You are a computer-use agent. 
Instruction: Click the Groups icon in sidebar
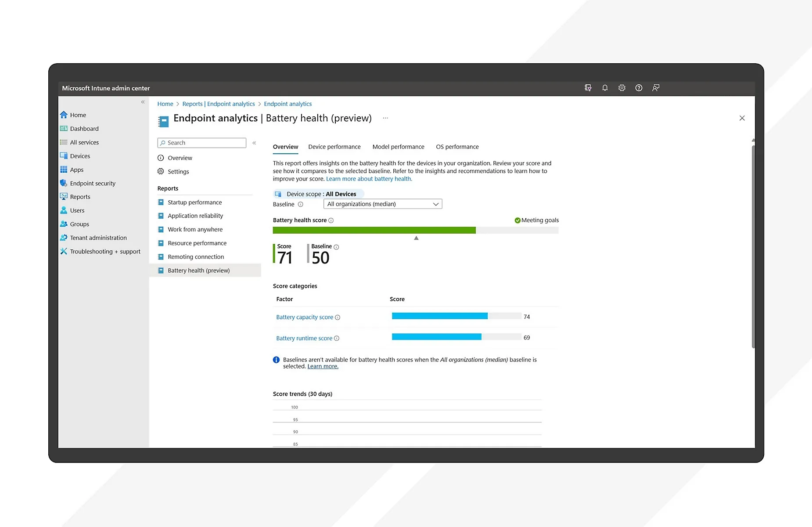(x=64, y=224)
